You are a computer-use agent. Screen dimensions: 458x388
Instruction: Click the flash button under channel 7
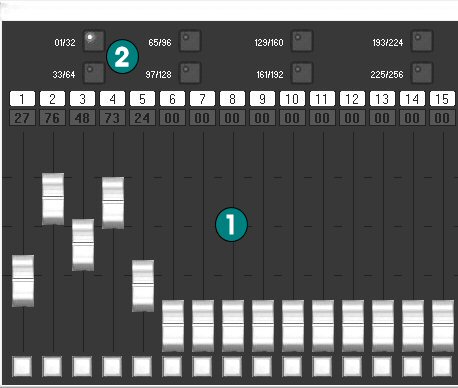pyautogui.click(x=202, y=366)
